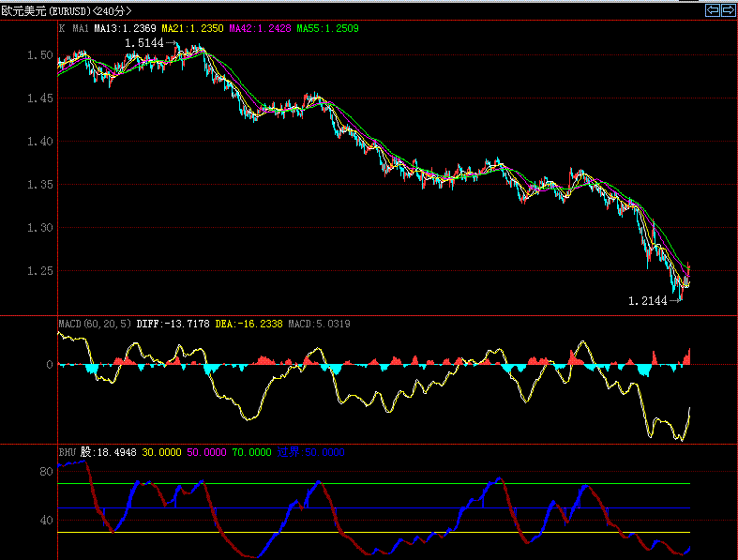
Task: Click the 1.5144 high price marker
Action: (x=144, y=43)
